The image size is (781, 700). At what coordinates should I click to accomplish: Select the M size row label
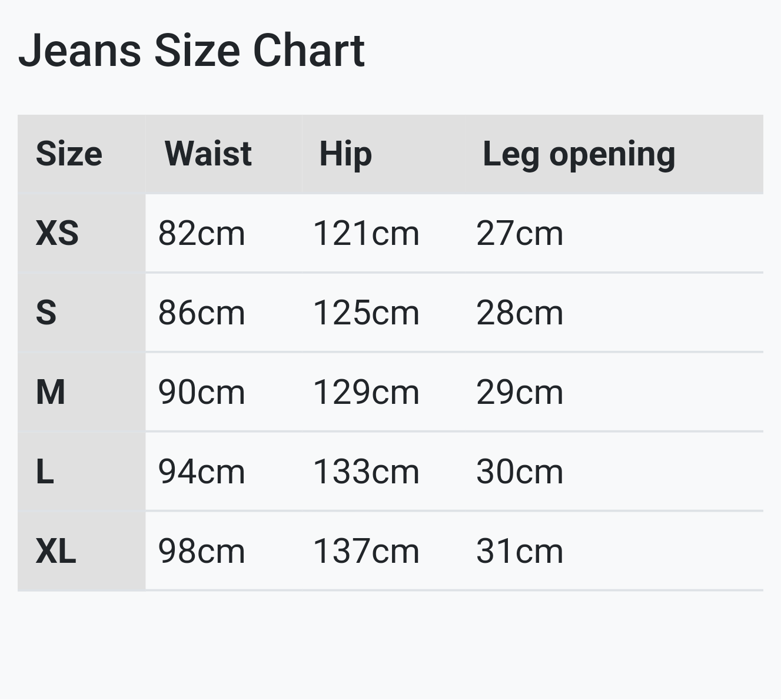tap(51, 392)
